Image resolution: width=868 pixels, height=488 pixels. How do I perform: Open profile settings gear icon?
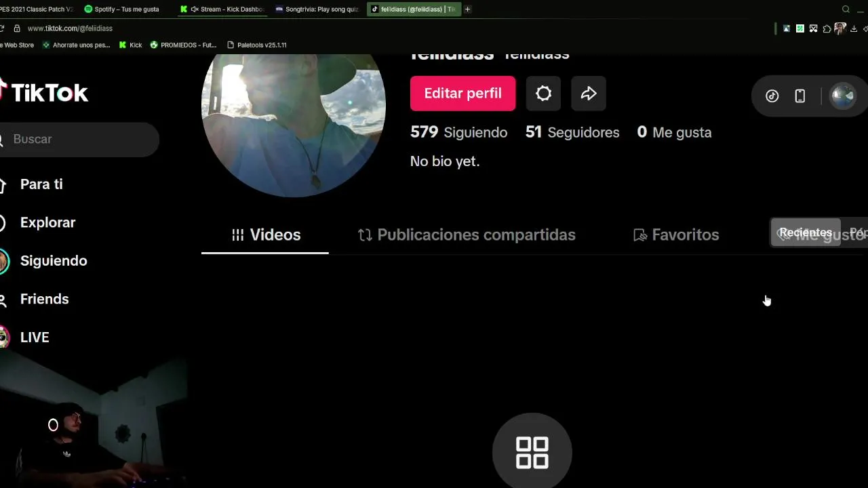pyautogui.click(x=543, y=94)
